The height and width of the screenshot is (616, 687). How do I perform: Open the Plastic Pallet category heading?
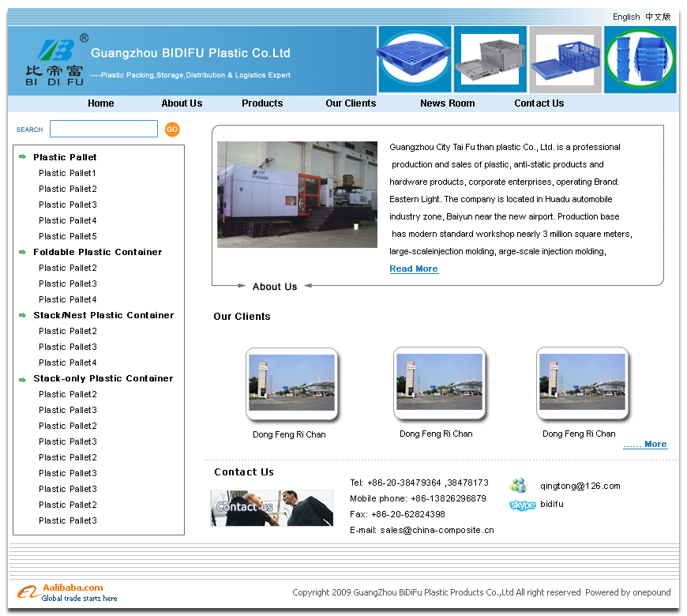click(65, 157)
